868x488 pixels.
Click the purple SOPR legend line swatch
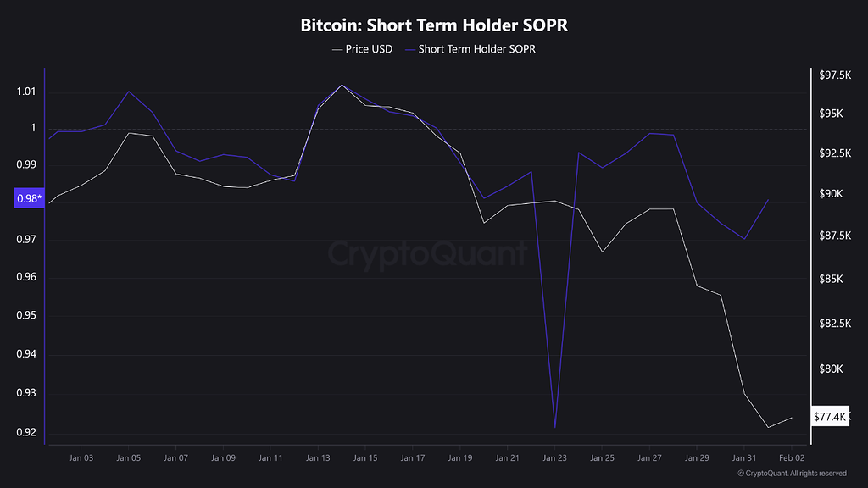pos(410,49)
